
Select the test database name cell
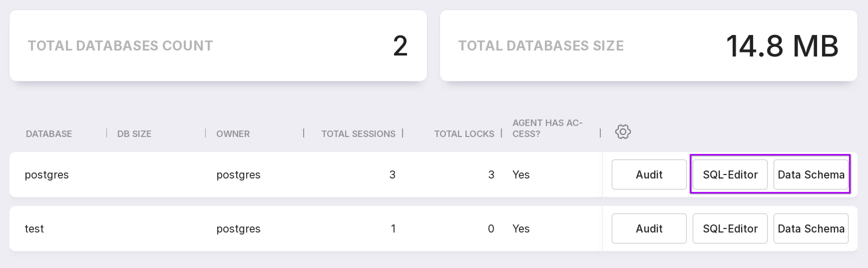click(x=34, y=229)
